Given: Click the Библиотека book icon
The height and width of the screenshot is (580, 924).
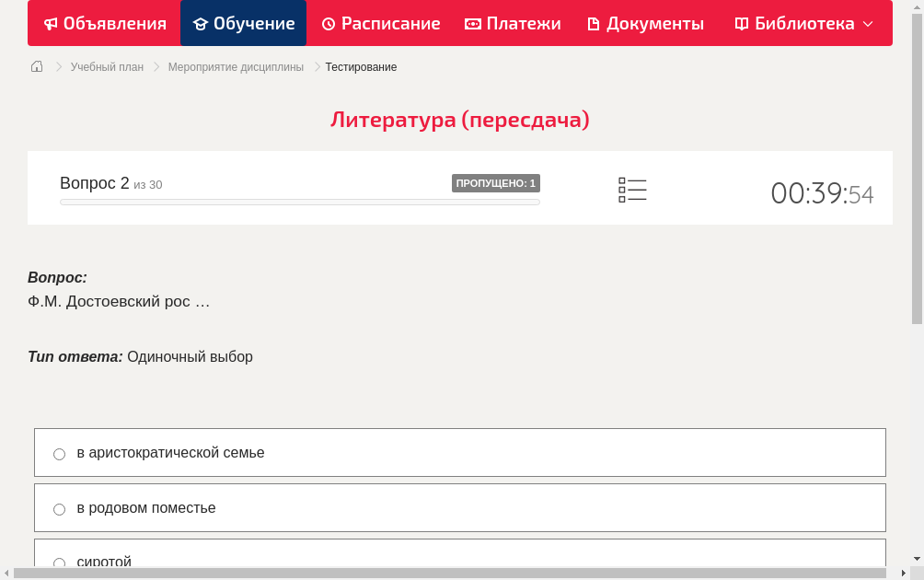Looking at the screenshot, I should click(741, 23).
